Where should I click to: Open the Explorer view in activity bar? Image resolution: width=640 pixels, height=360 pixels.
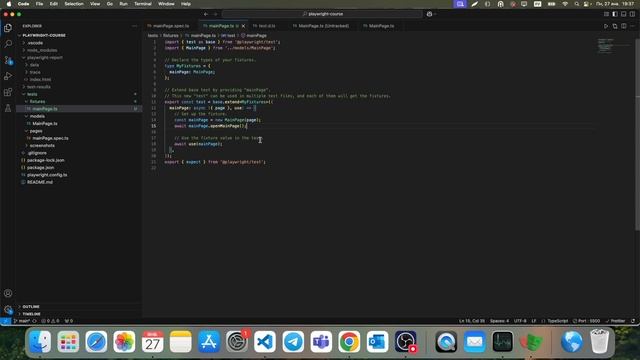[x=8, y=28]
